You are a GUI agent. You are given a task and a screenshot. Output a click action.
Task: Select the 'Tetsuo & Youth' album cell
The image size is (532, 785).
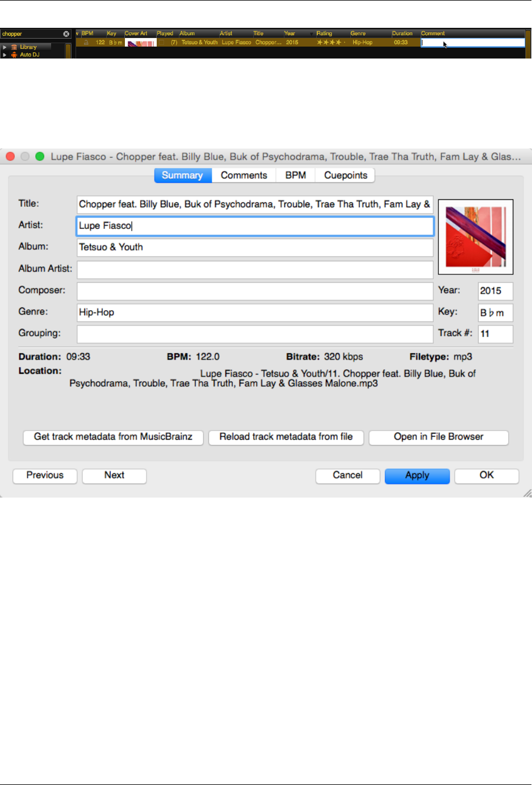[x=199, y=43]
